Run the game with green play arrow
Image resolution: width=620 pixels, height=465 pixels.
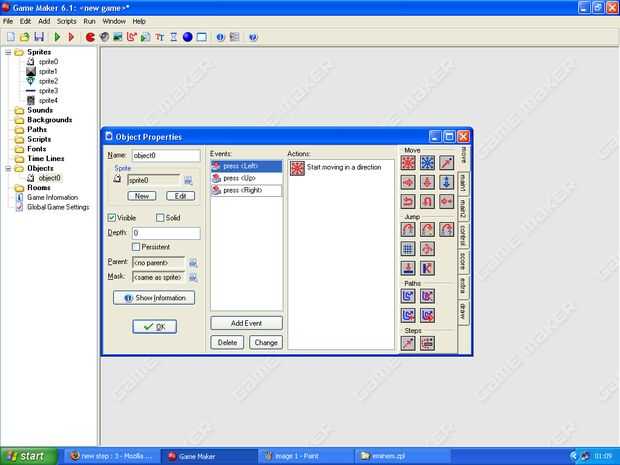pyautogui.click(x=57, y=37)
